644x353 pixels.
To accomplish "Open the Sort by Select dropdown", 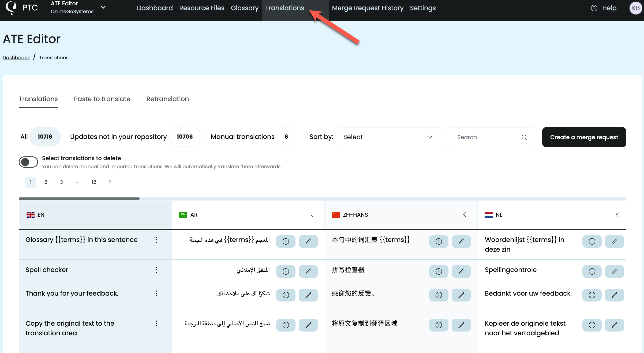I will (x=389, y=137).
